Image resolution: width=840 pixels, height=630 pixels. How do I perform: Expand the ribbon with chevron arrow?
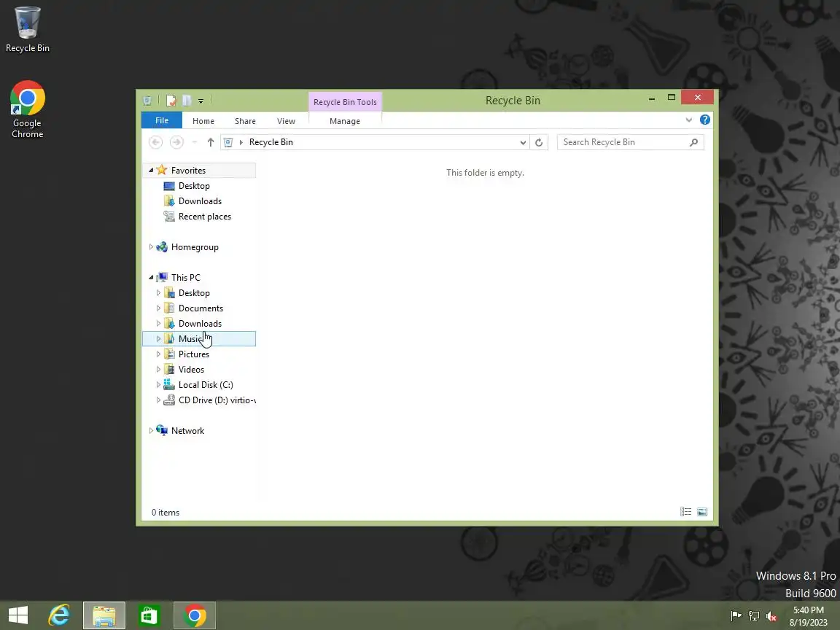689,120
